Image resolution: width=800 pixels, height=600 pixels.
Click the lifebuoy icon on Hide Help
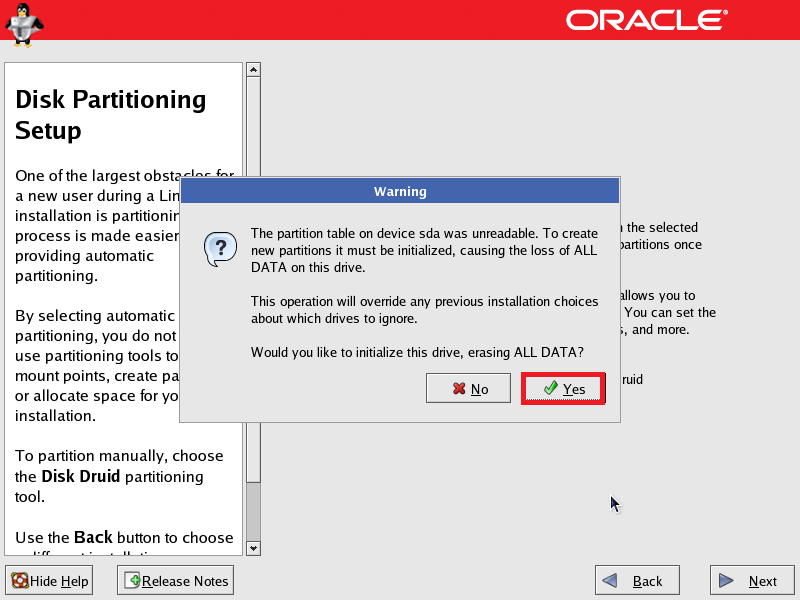point(20,581)
